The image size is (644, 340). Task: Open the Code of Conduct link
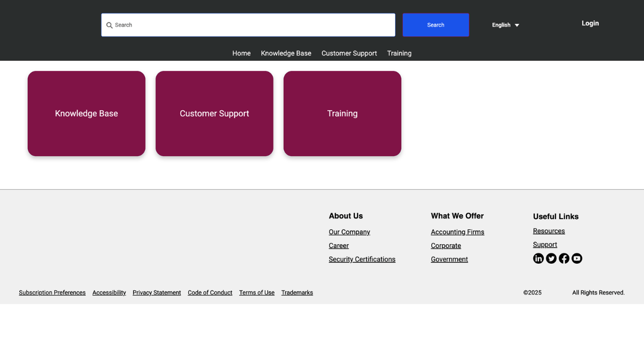(210, 293)
